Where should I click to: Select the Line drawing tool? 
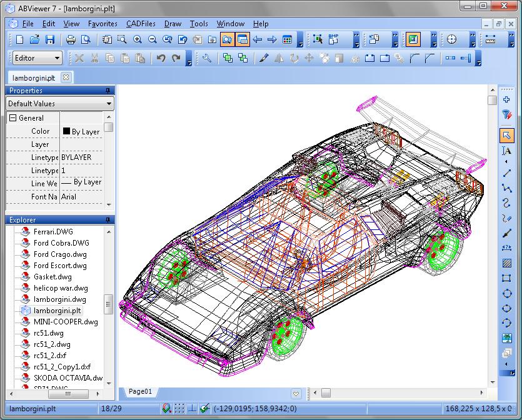coord(507,173)
